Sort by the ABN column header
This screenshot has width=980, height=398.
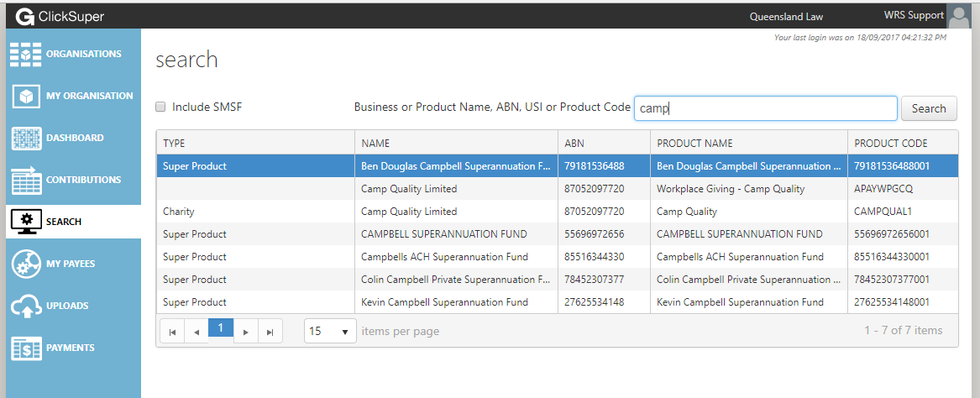tap(604, 143)
